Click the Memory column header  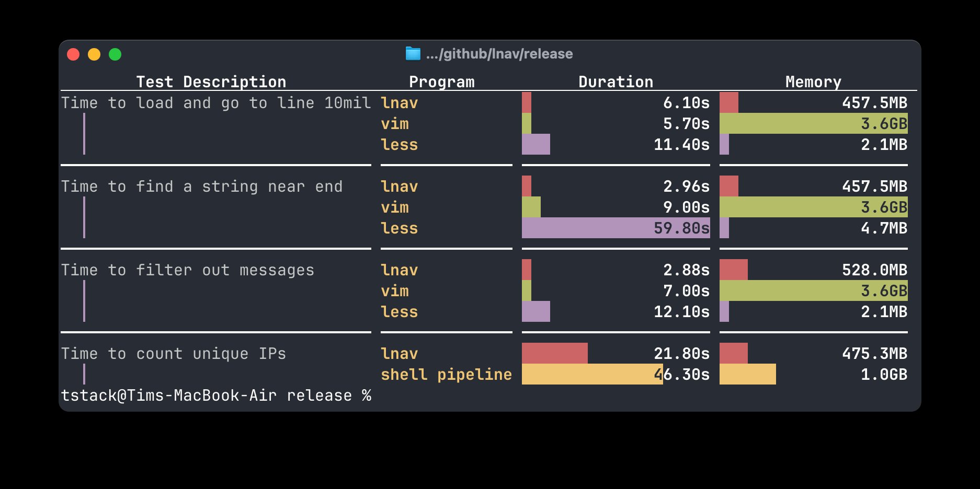813,82
